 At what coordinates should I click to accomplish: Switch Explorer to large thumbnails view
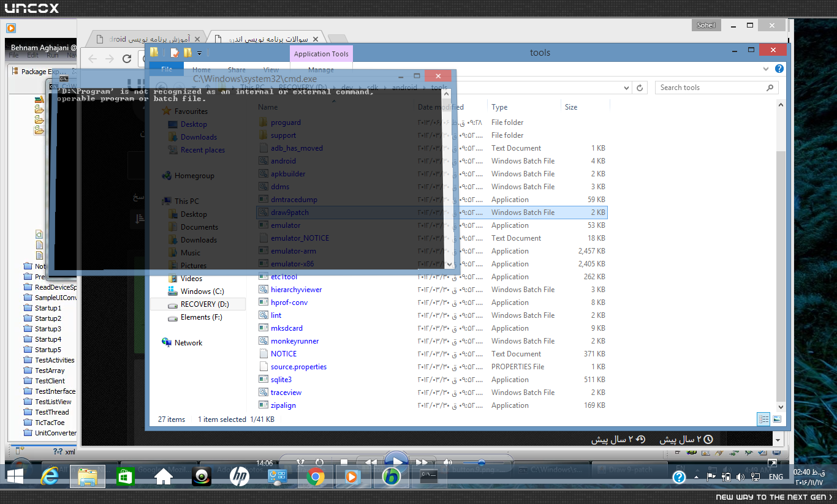click(x=777, y=419)
